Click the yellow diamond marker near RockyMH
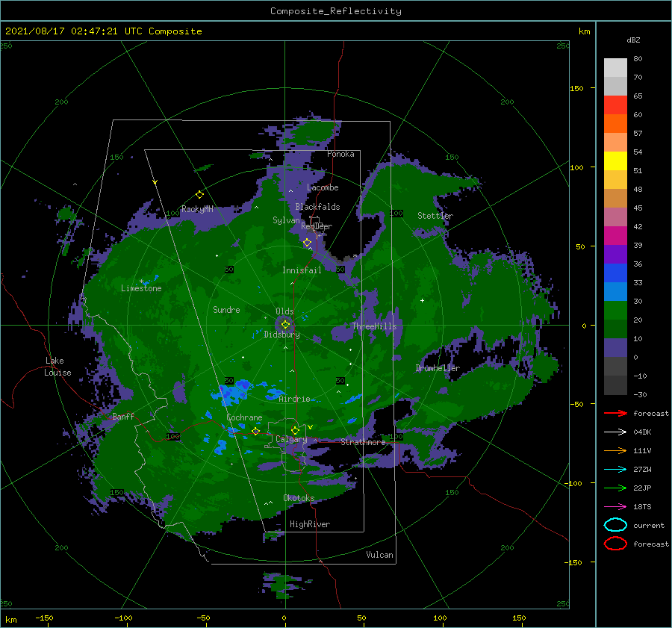 (x=199, y=195)
